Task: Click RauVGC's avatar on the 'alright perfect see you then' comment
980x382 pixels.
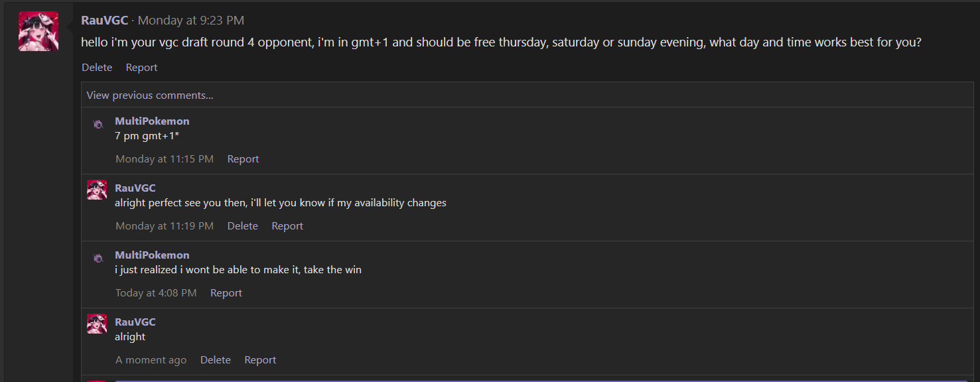Action: (97, 190)
